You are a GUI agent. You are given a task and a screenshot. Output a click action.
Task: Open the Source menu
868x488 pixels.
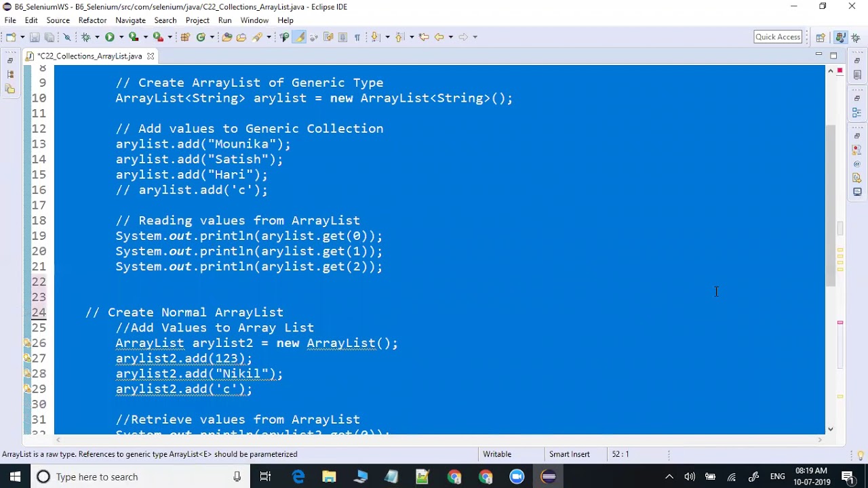tap(58, 20)
